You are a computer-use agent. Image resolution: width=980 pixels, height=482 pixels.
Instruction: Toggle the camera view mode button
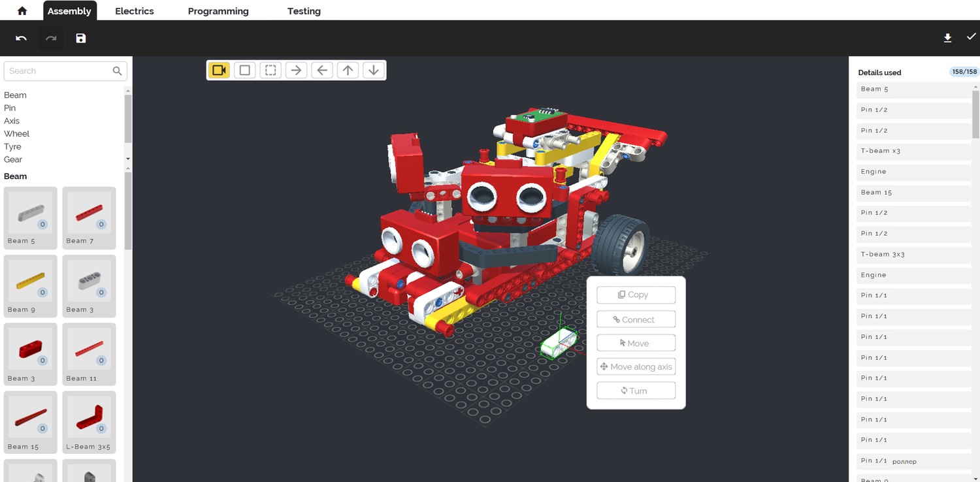219,70
